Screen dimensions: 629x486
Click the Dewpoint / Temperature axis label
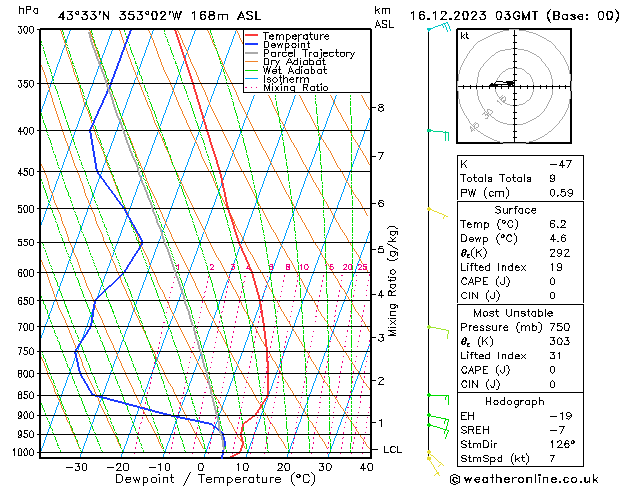coord(200,479)
